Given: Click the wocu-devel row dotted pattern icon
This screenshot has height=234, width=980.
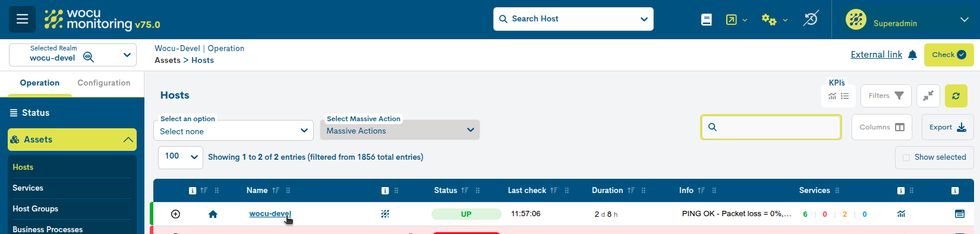Looking at the screenshot, I should tap(385, 214).
